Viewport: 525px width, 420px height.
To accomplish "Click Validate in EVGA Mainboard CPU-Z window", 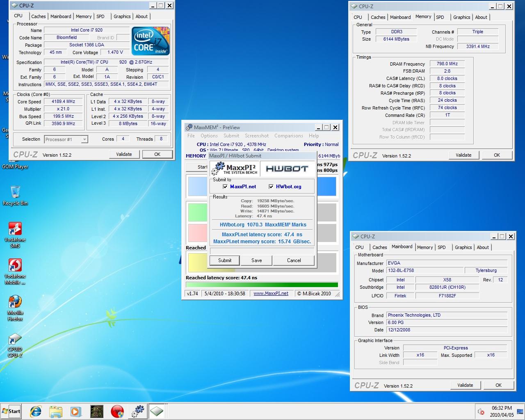I will coord(465,385).
